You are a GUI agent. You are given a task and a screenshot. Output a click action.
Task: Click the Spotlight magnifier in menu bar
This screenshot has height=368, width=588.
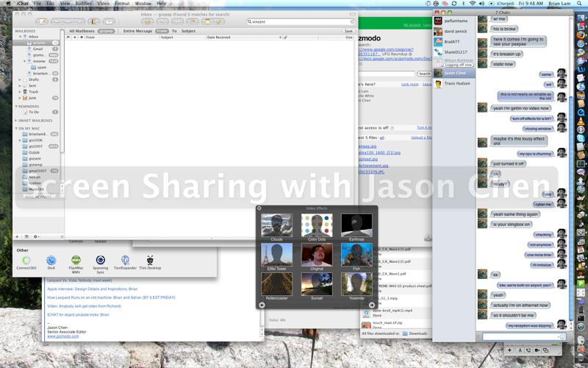click(581, 4)
